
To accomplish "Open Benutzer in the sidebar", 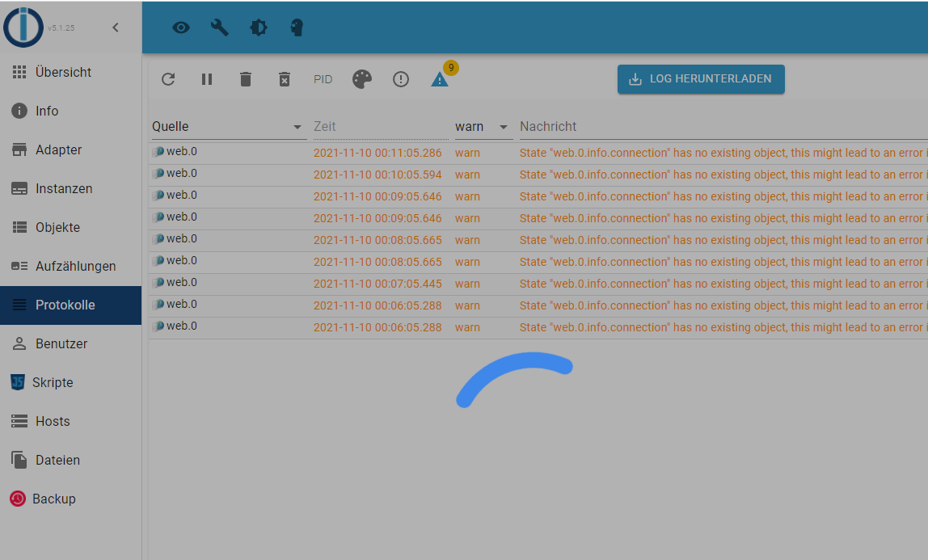I will [71, 343].
